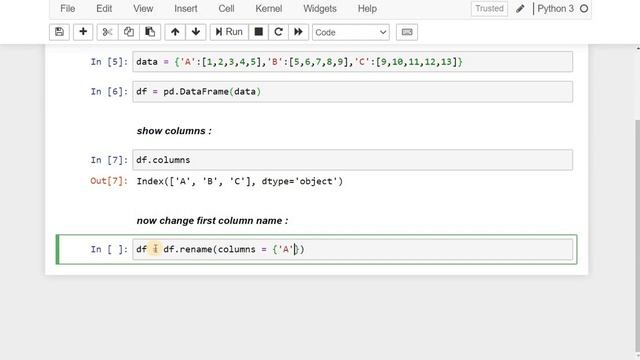Select the 'show columns :' markdown text
Screen dimensions: 640x360
tap(174, 131)
